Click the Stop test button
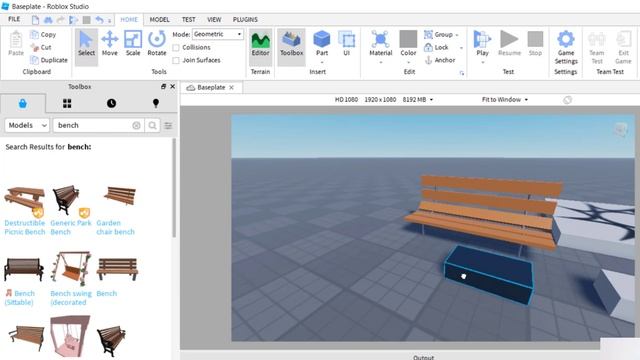The width and height of the screenshot is (640, 360). click(535, 43)
